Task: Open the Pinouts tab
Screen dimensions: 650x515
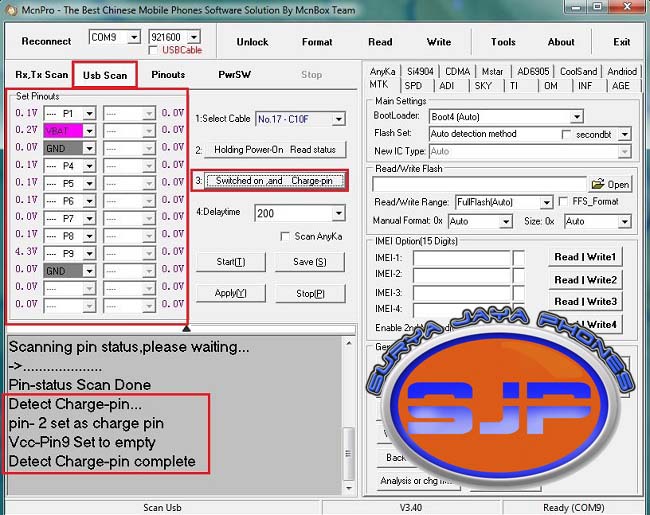Action: (x=168, y=75)
